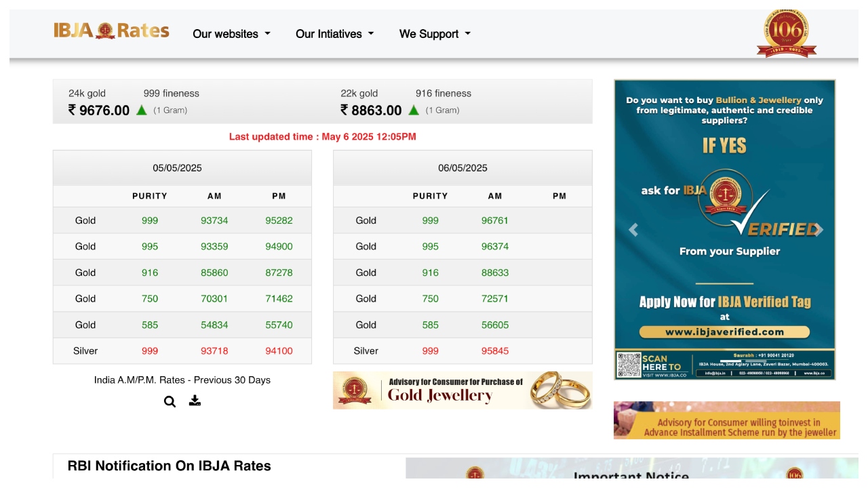Expand the Our websites dropdown

tap(231, 34)
